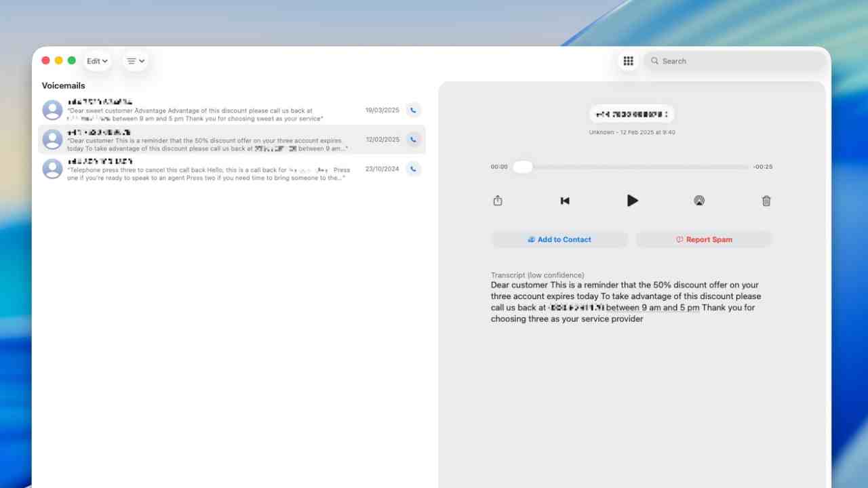Skip back to voicemail start

pyautogui.click(x=565, y=201)
